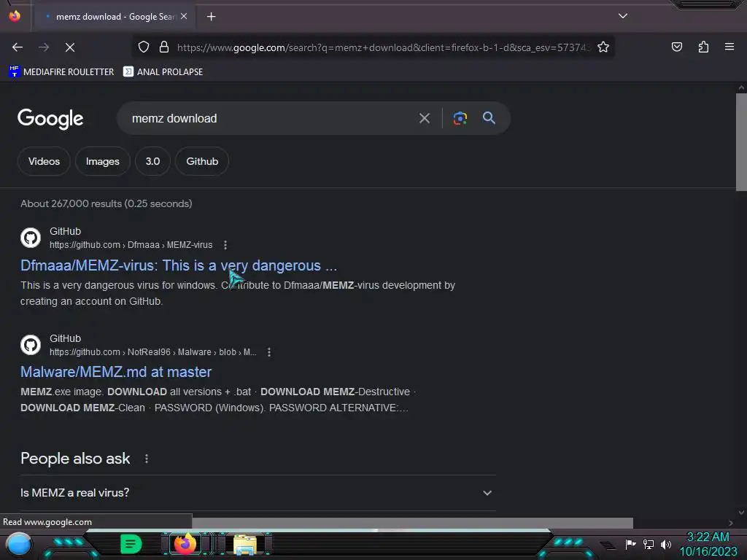
Task: Stop loading the page
Action: coord(70,47)
